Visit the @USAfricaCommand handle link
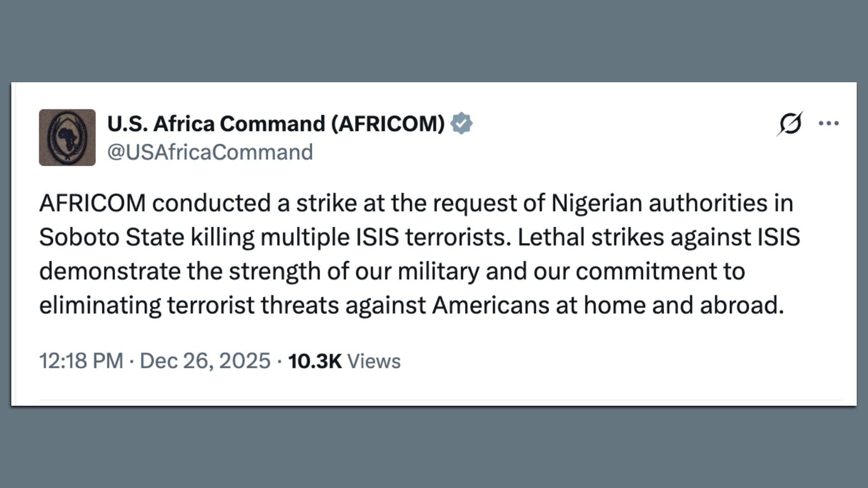The height and width of the screenshot is (488, 868). pyautogui.click(x=210, y=152)
